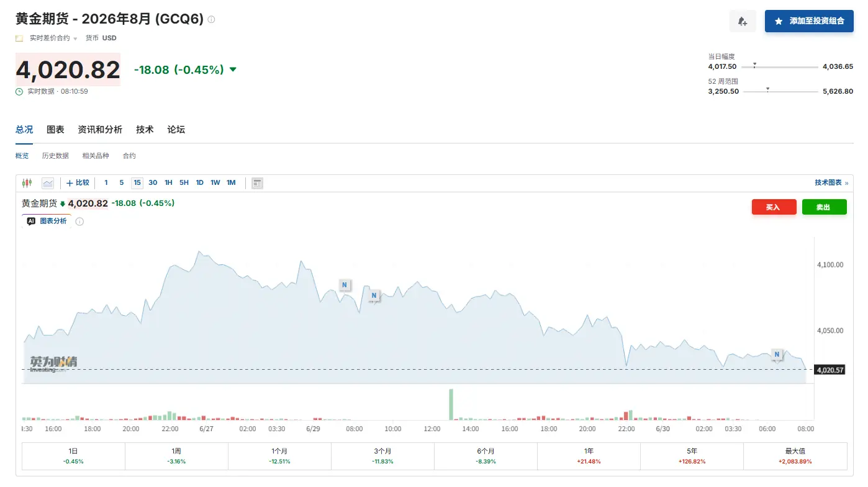This screenshot has width=868, height=487.
Task: Click the star icon on 添加至投资组合
Action: pos(779,21)
